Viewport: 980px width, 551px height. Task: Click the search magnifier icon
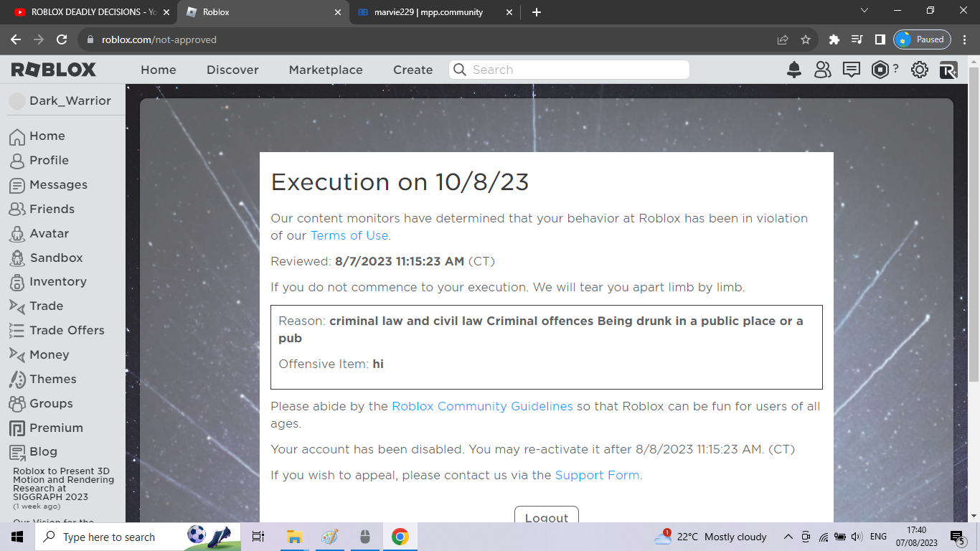(x=460, y=70)
